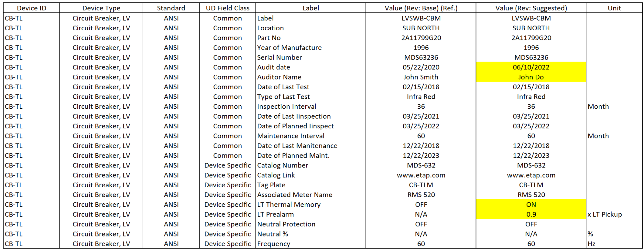The image size is (644, 251).
Task: Select the Catalog Number label cell
Action: click(283, 165)
